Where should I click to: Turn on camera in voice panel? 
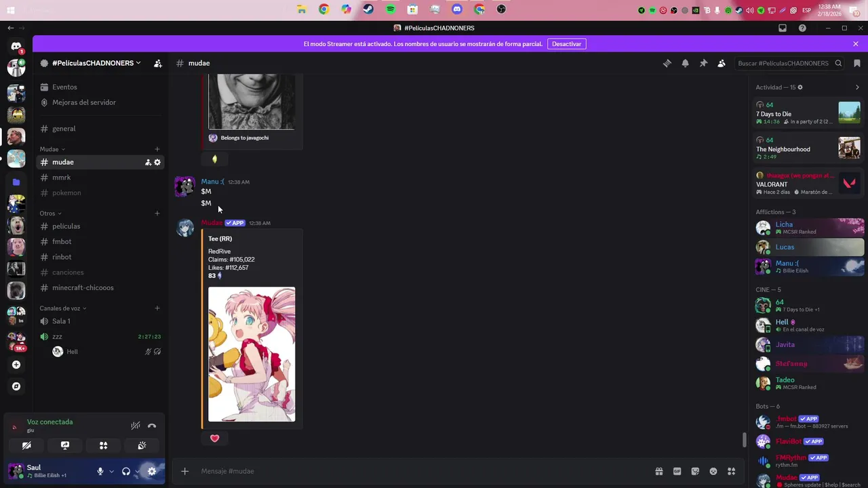(26, 445)
